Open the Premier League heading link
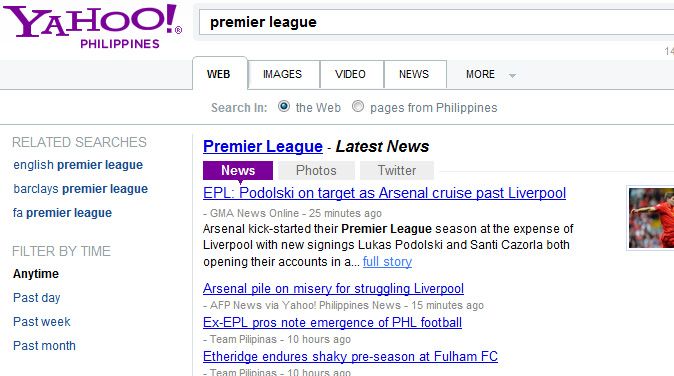674x376 pixels. tap(263, 147)
